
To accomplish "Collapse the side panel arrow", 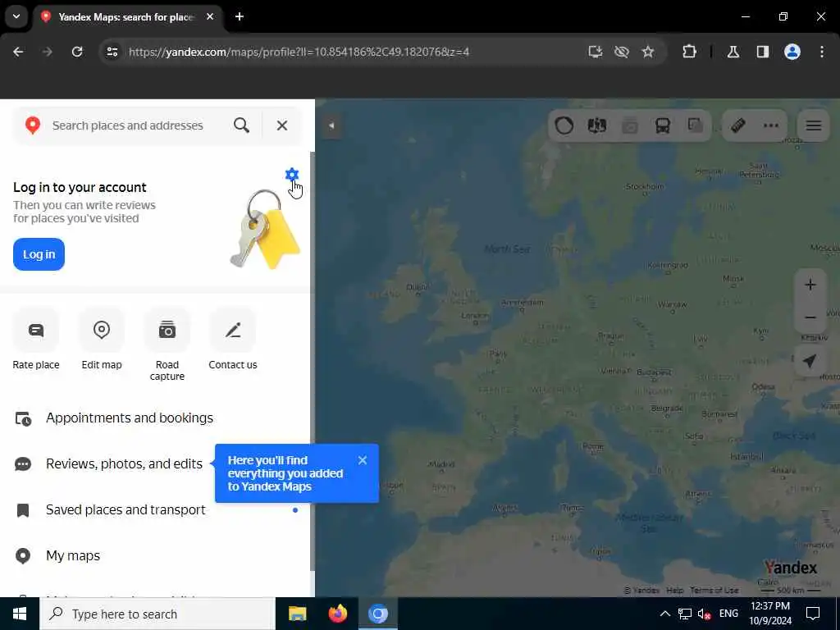I will pyautogui.click(x=331, y=126).
